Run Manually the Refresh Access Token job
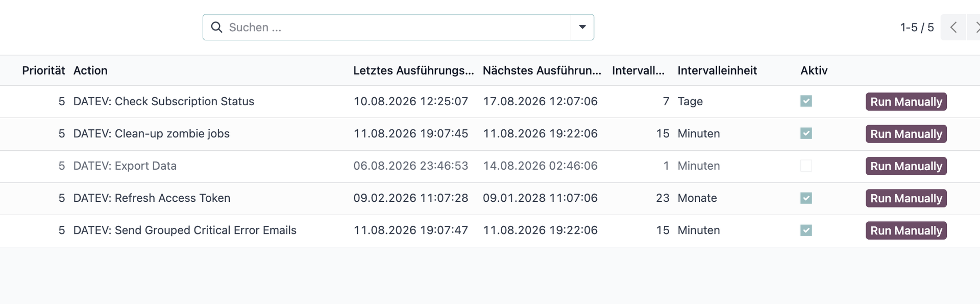The image size is (980, 304). click(x=906, y=198)
